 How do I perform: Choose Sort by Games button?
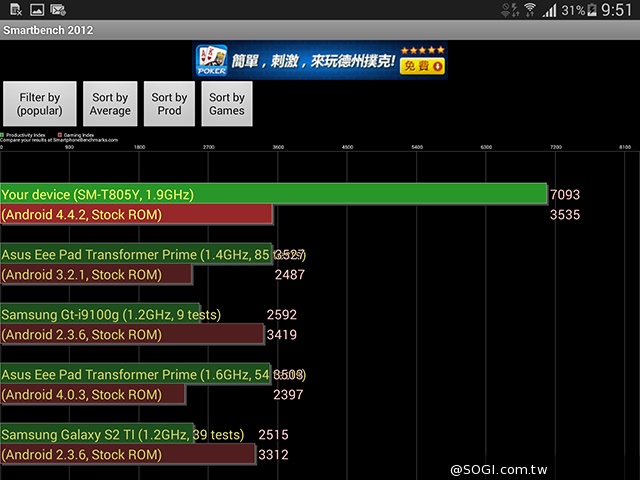[x=227, y=104]
